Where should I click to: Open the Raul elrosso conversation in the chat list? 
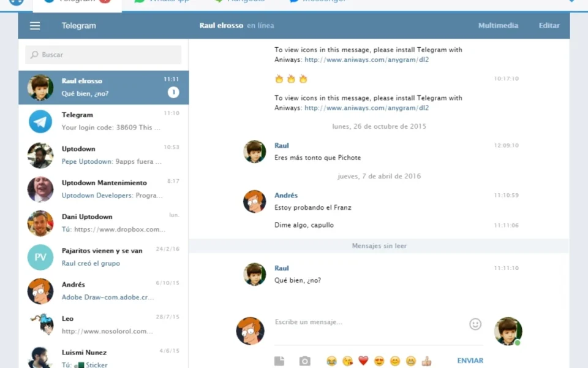[104, 88]
